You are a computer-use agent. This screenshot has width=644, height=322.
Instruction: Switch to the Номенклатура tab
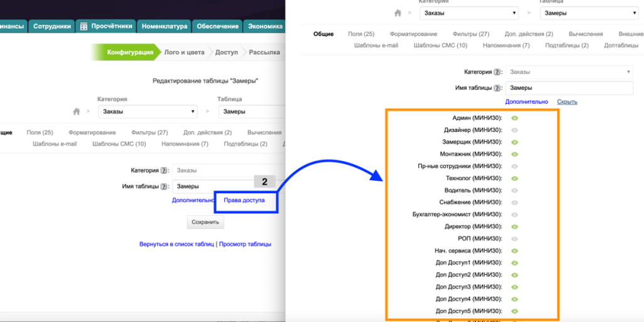click(x=164, y=26)
